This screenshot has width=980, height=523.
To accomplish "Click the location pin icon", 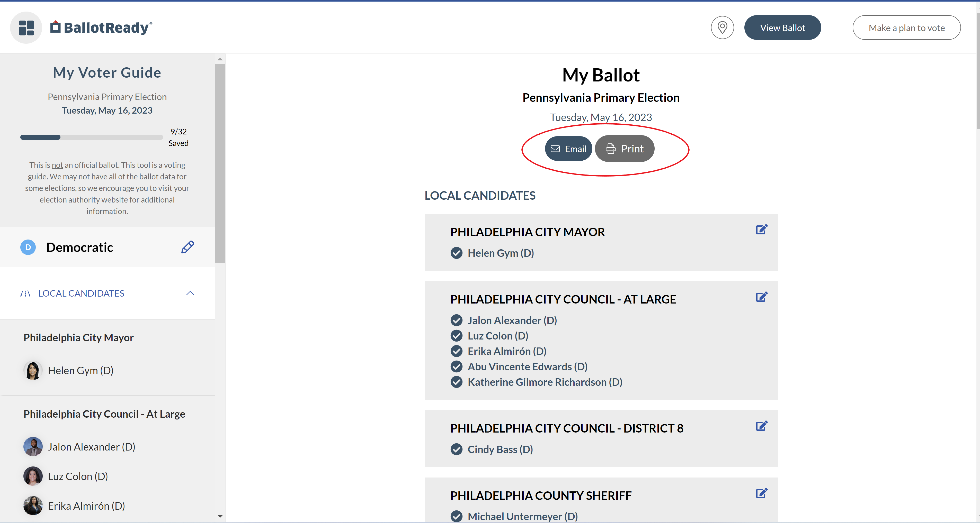I will [x=722, y=28].
